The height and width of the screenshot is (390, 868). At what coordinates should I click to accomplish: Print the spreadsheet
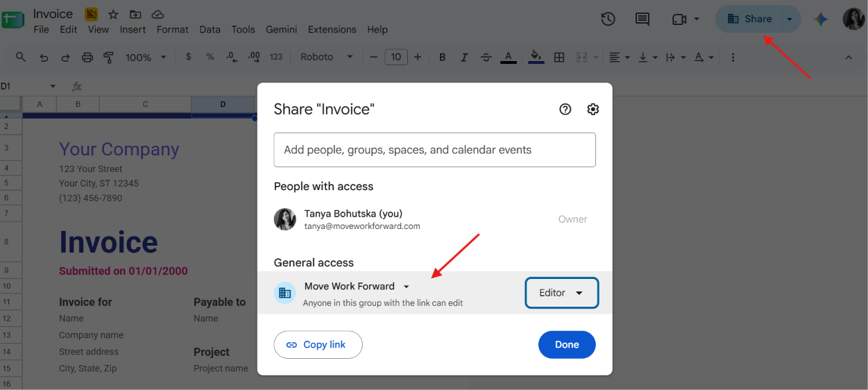click(87, 58)
